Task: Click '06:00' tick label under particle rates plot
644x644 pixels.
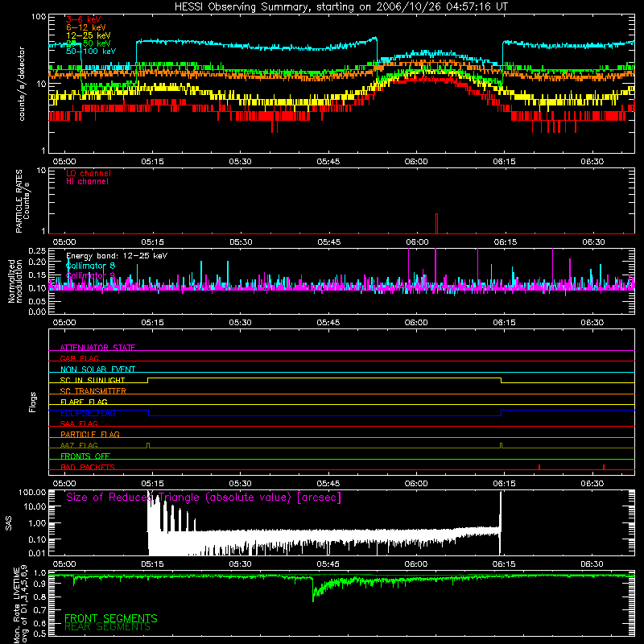Action: coord(417,242)
